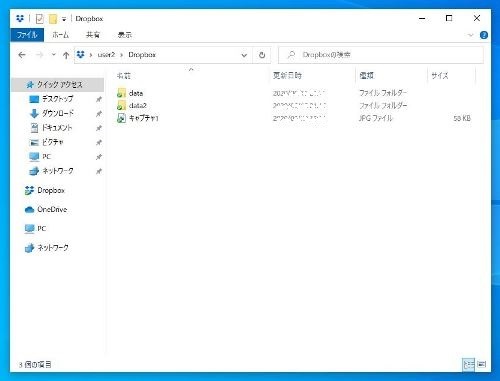The width and height of the screenshot is (500, 381).
Task: Select Dropbox in the address breadcrumb
Action: (142, 55)
